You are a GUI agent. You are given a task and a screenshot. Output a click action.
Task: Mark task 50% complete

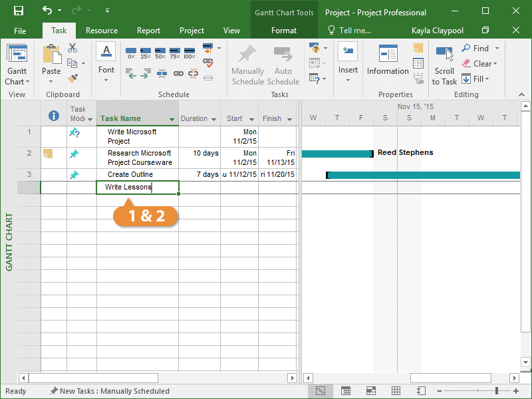pyautogui.click(x=160, y=53)
